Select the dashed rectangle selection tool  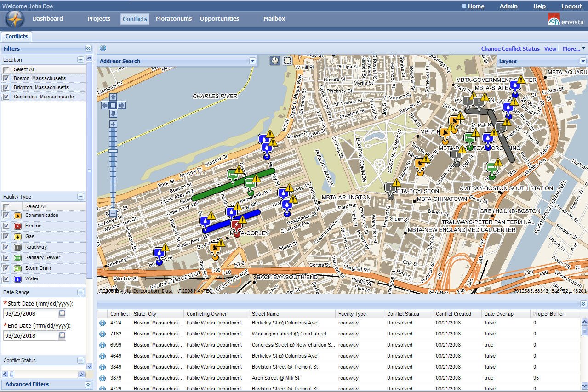[x=287, y=61]
